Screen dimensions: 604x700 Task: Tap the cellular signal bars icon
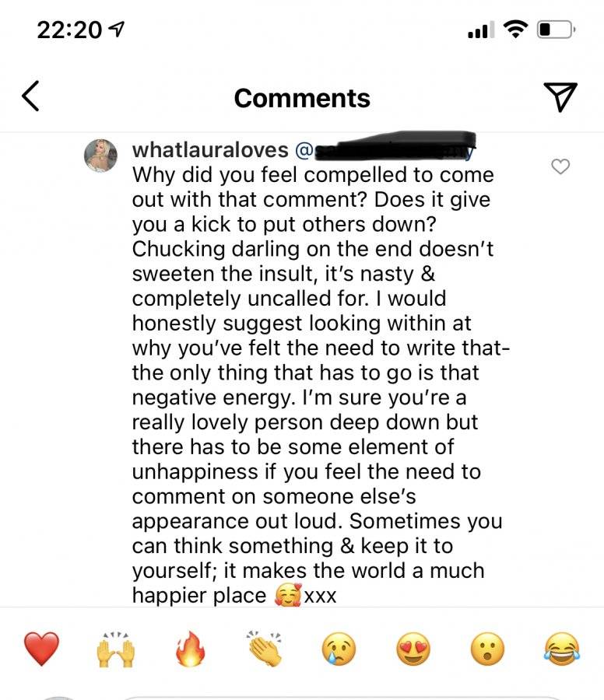(x=481, y=30)
